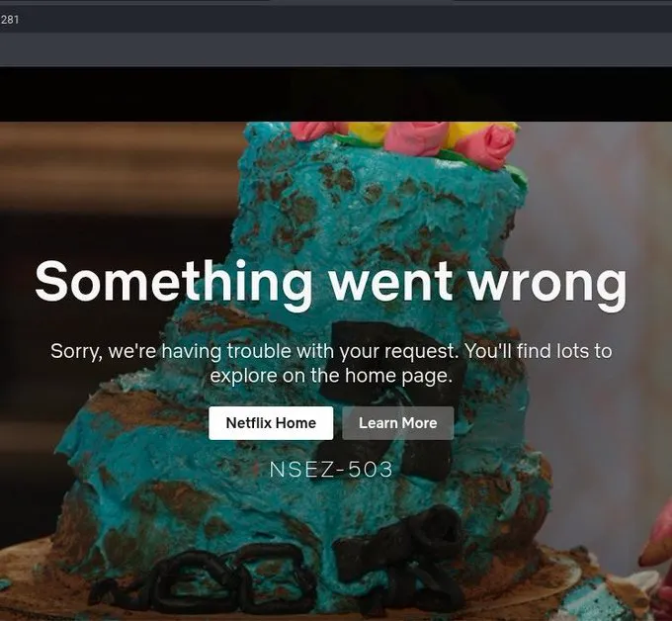Click the 'Sorry, we're having trouble' message
Viewport: 672px width, 621px height.
(330, 363)
